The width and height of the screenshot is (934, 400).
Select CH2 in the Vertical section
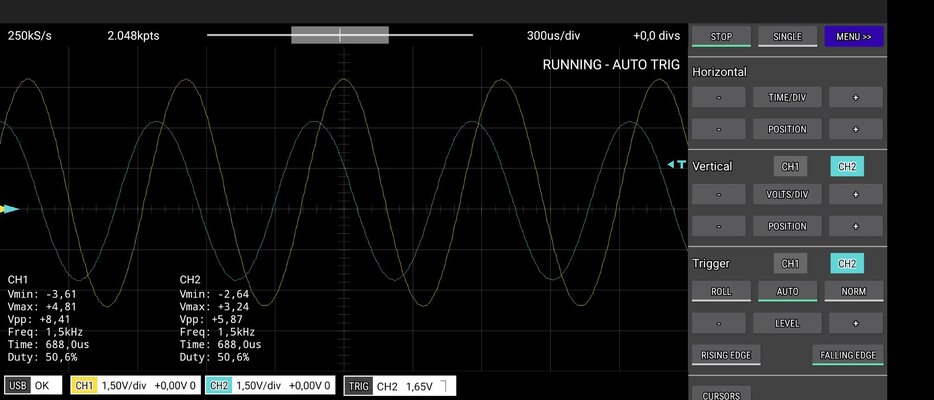click(847, 167)
